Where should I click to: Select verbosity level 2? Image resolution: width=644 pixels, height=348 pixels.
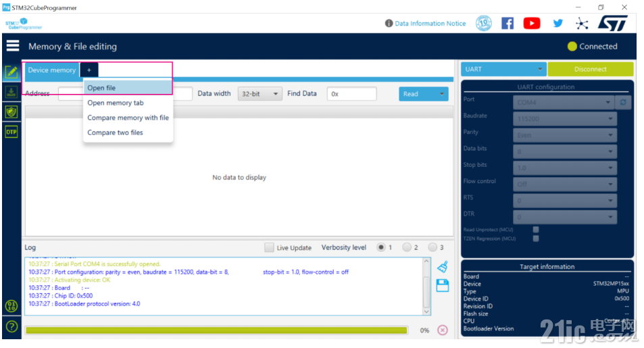tap(407, 247)
